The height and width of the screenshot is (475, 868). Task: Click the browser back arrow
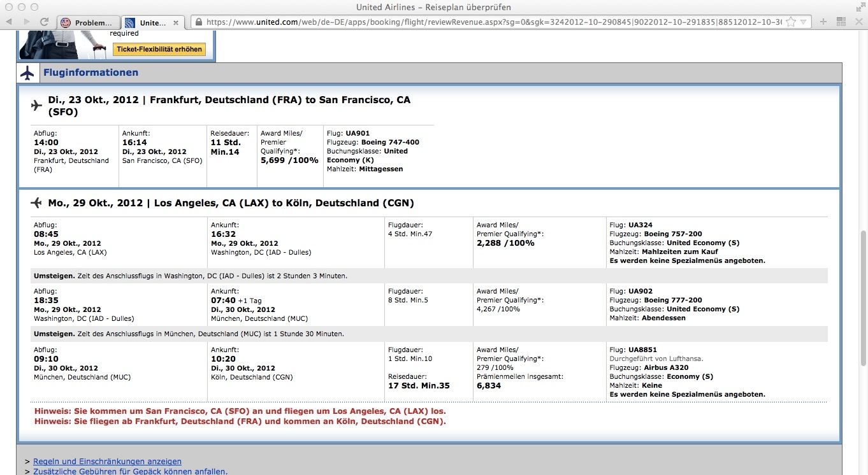(x=9, y=22)
